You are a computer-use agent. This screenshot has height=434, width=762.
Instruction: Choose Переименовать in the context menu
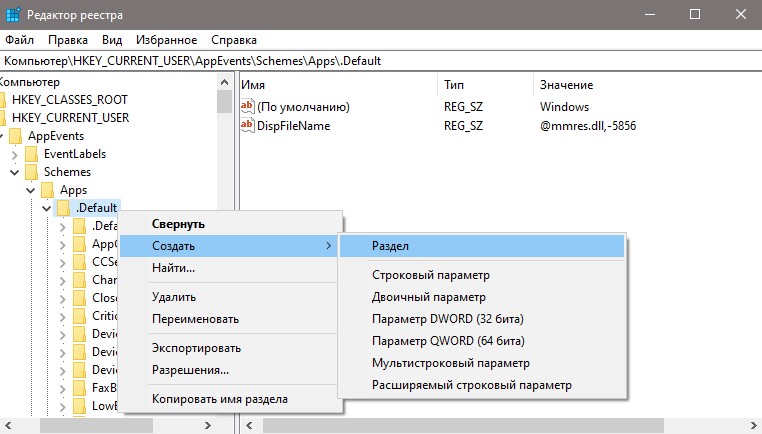pyautogui.click(x=228, y=319)
